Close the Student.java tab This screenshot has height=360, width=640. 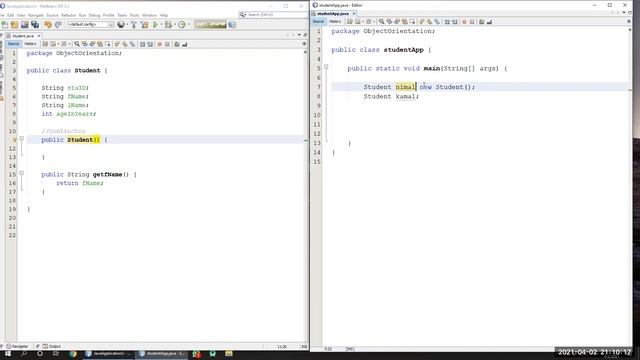39,36
